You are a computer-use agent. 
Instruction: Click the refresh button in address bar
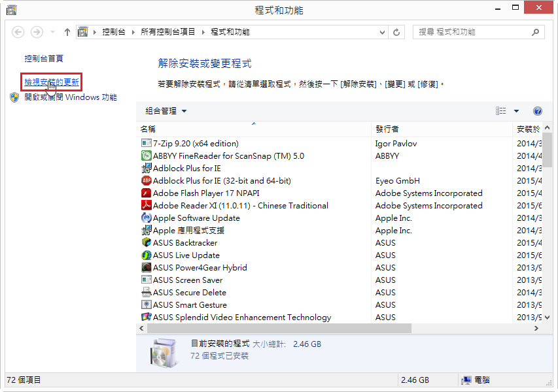tap(396, 33)
